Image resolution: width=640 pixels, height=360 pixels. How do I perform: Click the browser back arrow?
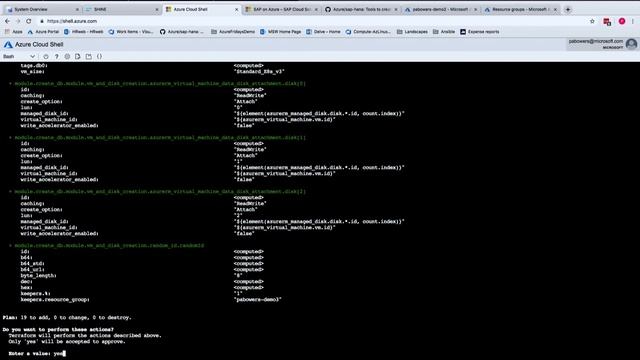7,21
